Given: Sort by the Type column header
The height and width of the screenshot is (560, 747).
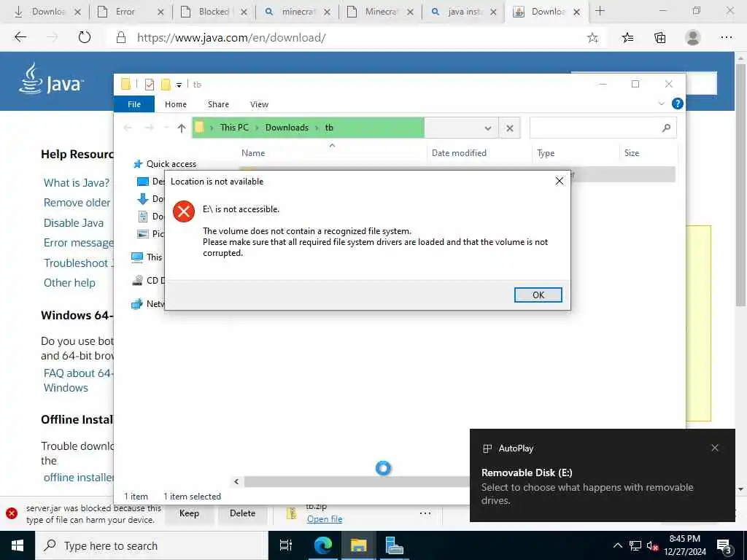Looking at the screenshot, I should point(546,153).
